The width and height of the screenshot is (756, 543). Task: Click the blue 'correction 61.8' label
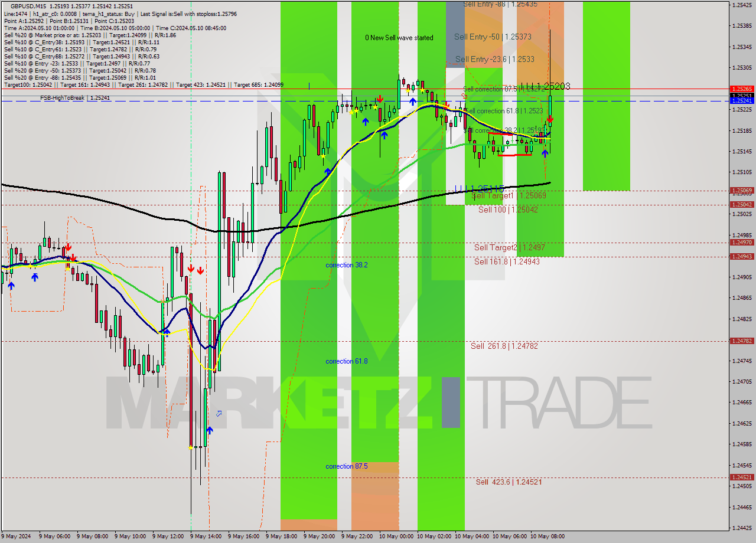[x=347, y=361]
